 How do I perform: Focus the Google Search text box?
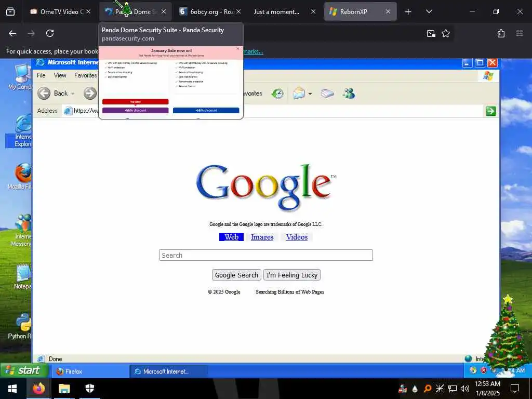[x=266, y=255]
